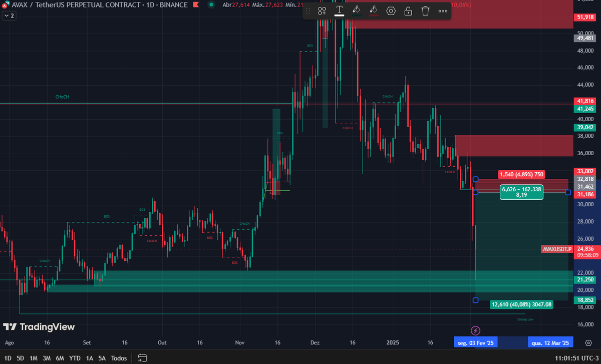This screenshot has height=364, width=601.
Task: Open more options (three dots) in the drawing toolbar
Action: coord(443,11)
